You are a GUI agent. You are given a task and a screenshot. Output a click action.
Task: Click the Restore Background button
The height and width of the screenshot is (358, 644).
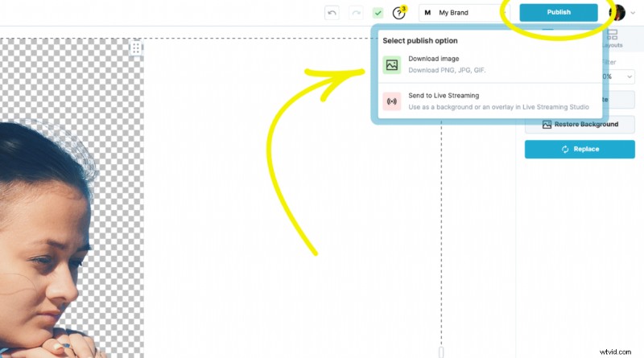pyautogui.click(x=580, y=125)
